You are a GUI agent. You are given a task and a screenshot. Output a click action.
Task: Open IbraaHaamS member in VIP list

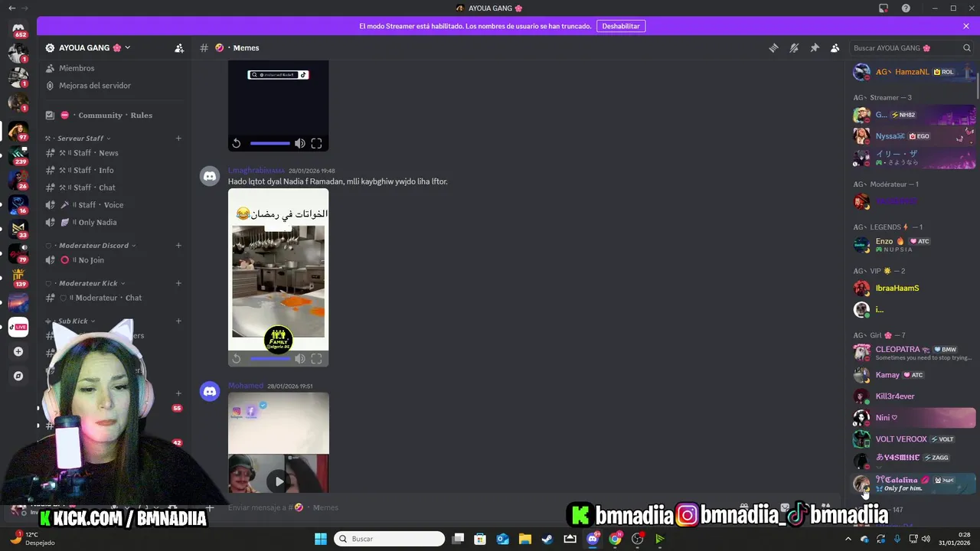click(x=914, y=289)
